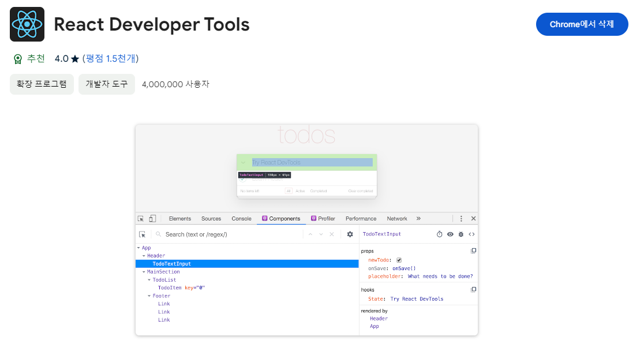
Task: Click the todos heading in the preview
Action: (306, 135)
